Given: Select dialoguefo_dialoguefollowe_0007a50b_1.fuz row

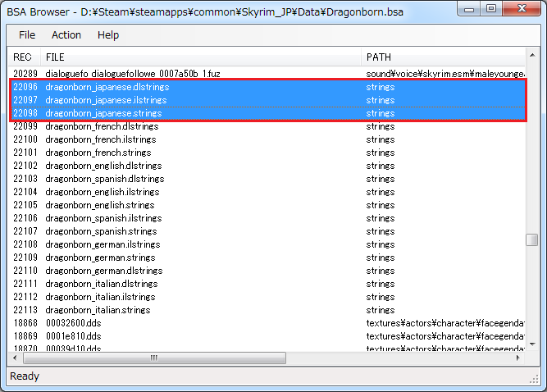Looking at the screenshot, I should click(267, 74).
